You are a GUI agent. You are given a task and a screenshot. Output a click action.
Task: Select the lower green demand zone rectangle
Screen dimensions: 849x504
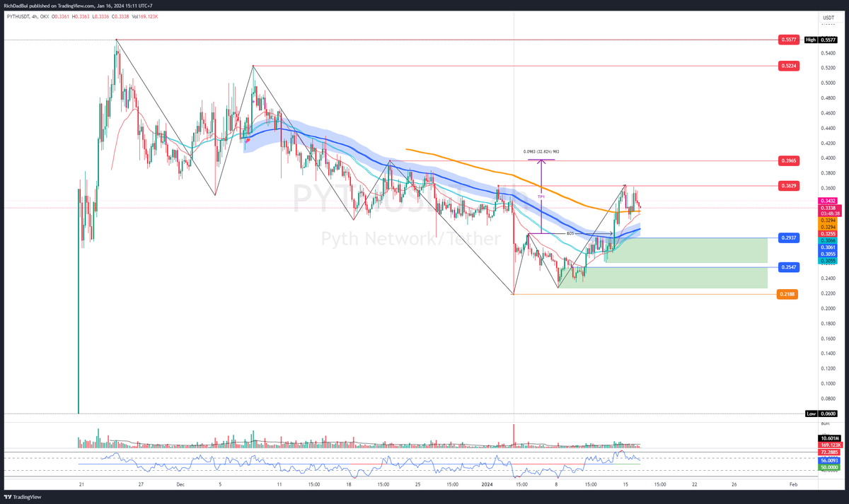pos(663,277)
